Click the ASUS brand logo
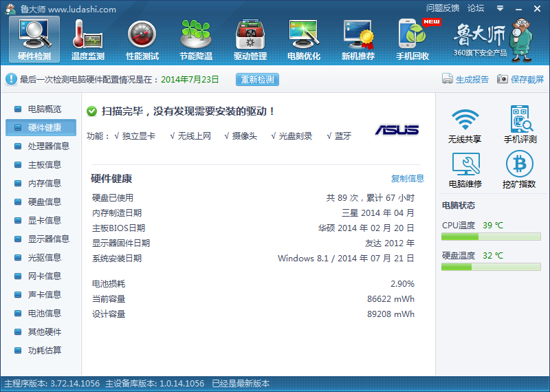The height and width of the screenshot is (392, 550). pyautogui.click(x=397, y=130)
